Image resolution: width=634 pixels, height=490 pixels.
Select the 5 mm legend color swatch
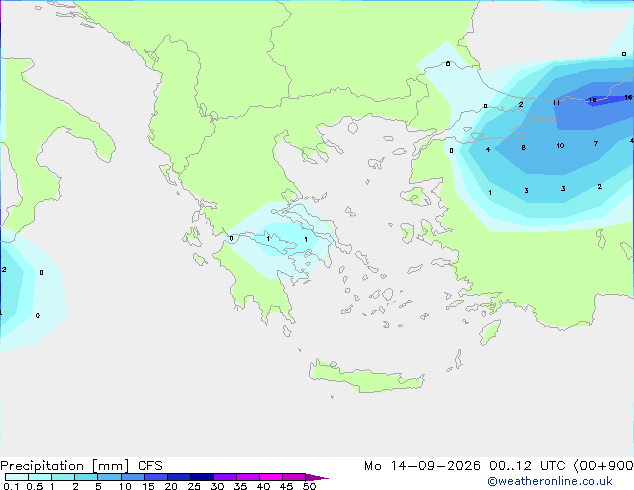[109, 477]
